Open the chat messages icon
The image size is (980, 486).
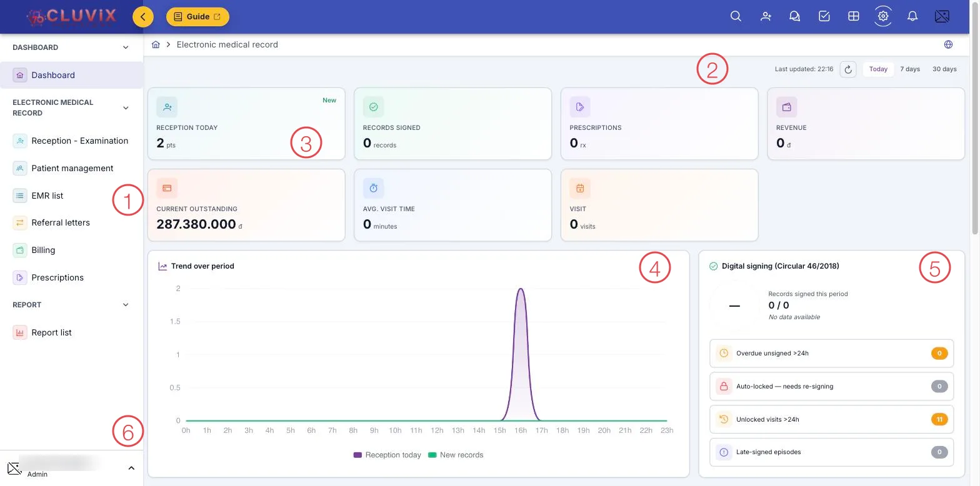[795, 17]
